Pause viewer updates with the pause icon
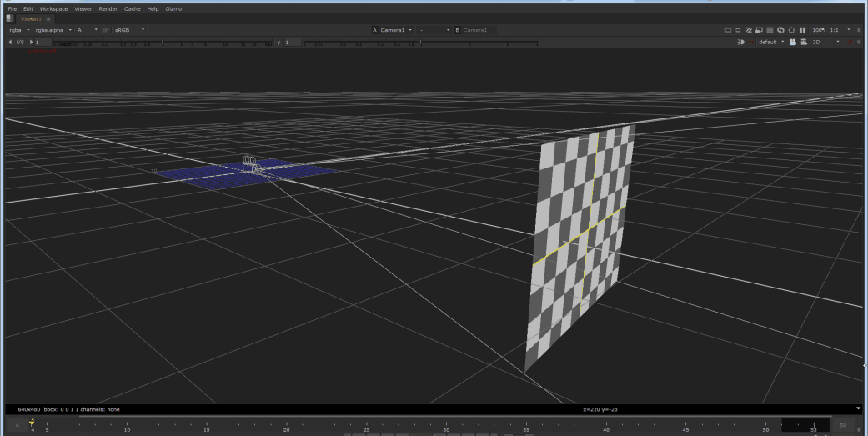 coord(802,30)
